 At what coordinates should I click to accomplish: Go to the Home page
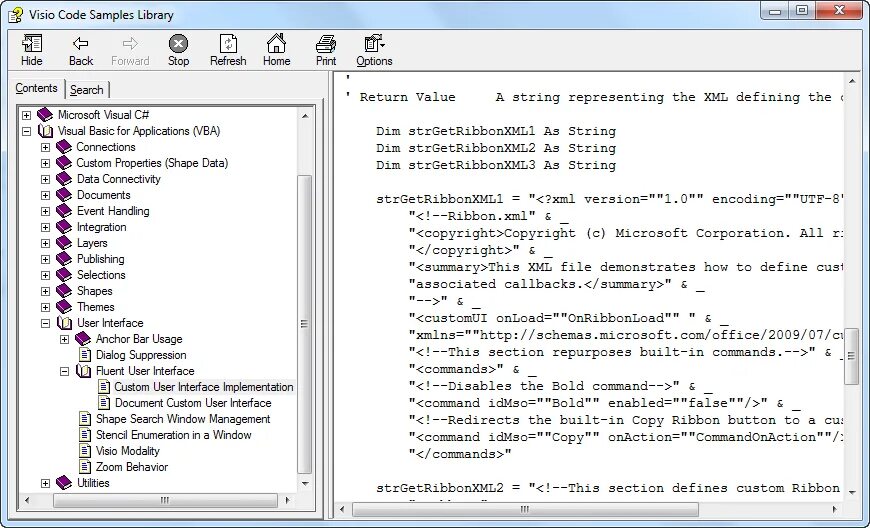tap(276, 50)
